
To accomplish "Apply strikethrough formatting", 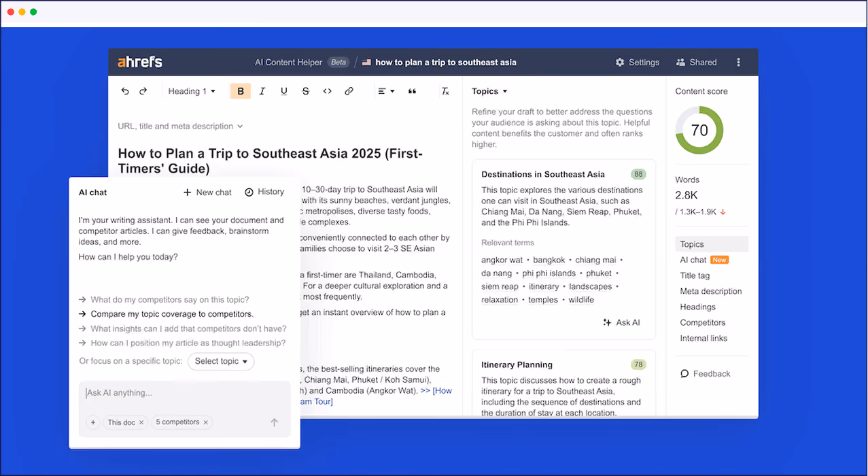I will click(x=306, y=91).
